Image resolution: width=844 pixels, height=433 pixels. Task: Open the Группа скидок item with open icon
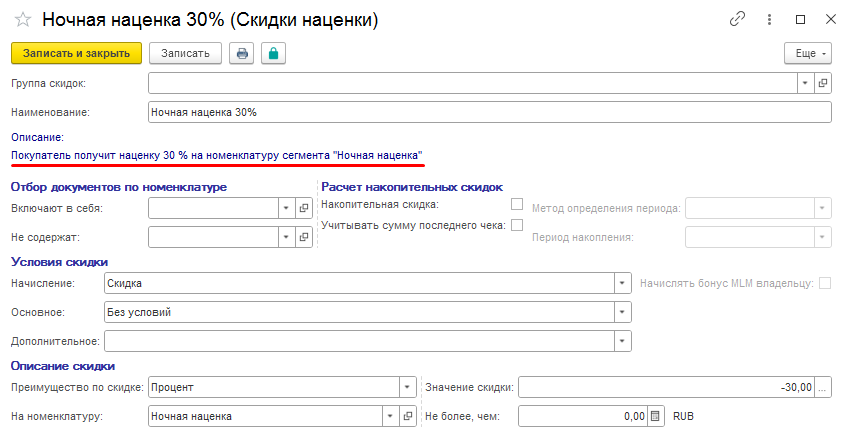822,83
